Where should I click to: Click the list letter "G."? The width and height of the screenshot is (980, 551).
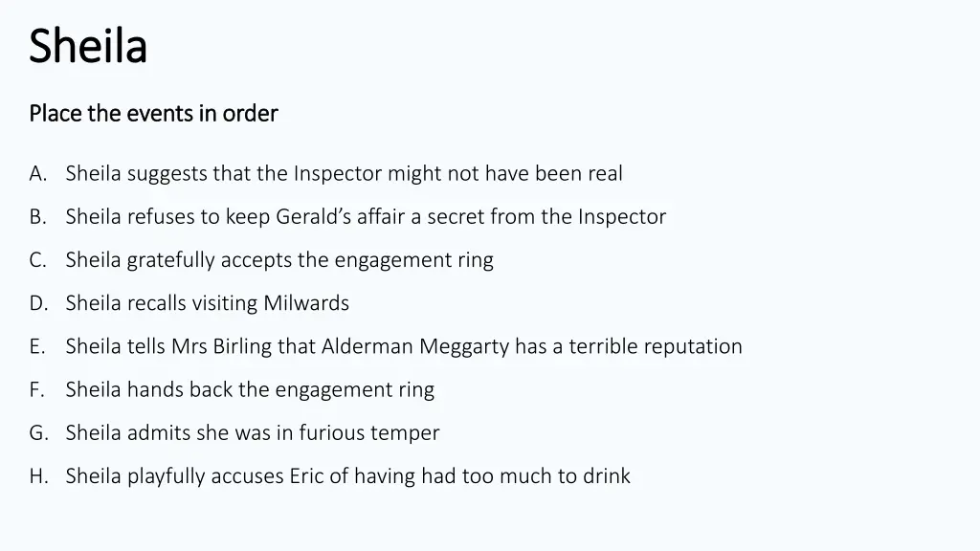point(38,433)
